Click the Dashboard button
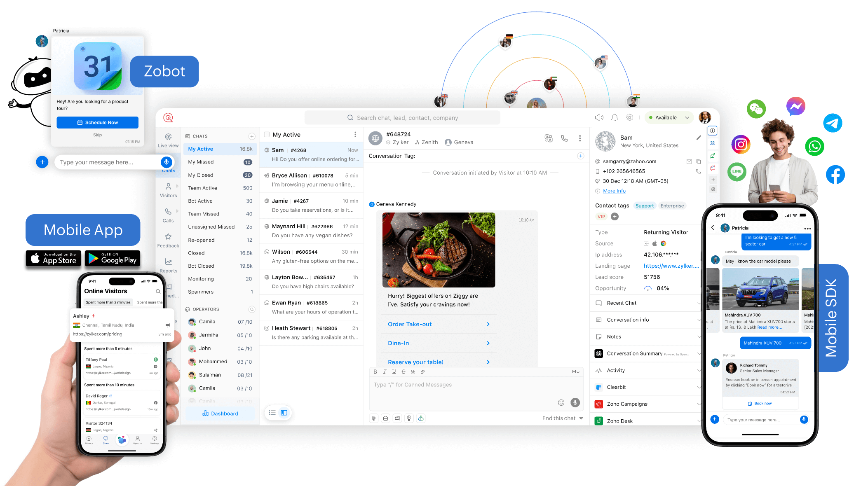The width and height of the screenshot is (868, 486). 220,414
